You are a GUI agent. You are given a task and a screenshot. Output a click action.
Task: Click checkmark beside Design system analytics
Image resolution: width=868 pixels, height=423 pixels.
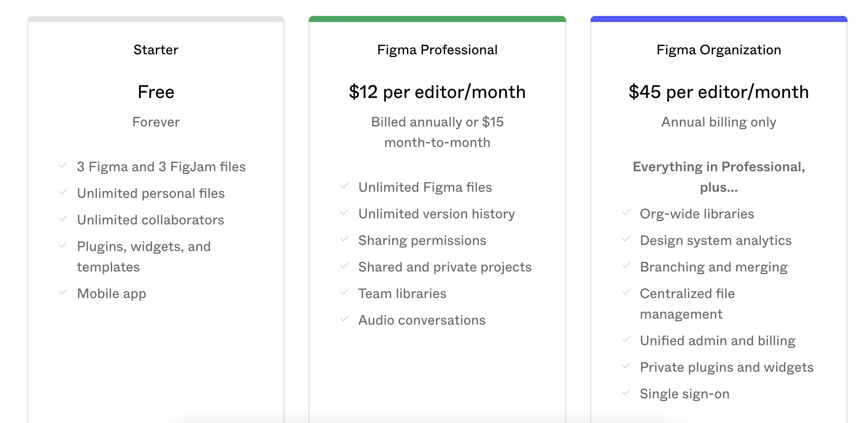[626, 239]
